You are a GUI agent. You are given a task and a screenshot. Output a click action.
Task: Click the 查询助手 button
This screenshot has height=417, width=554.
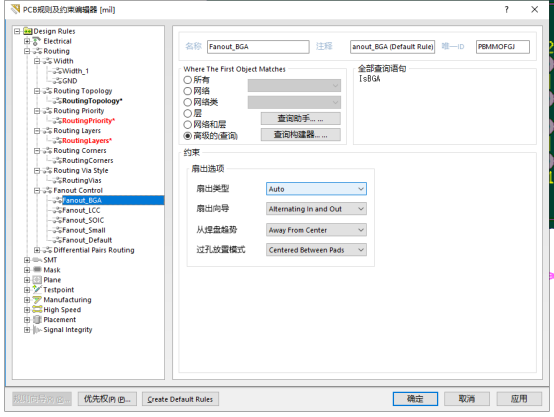(301, 119)
